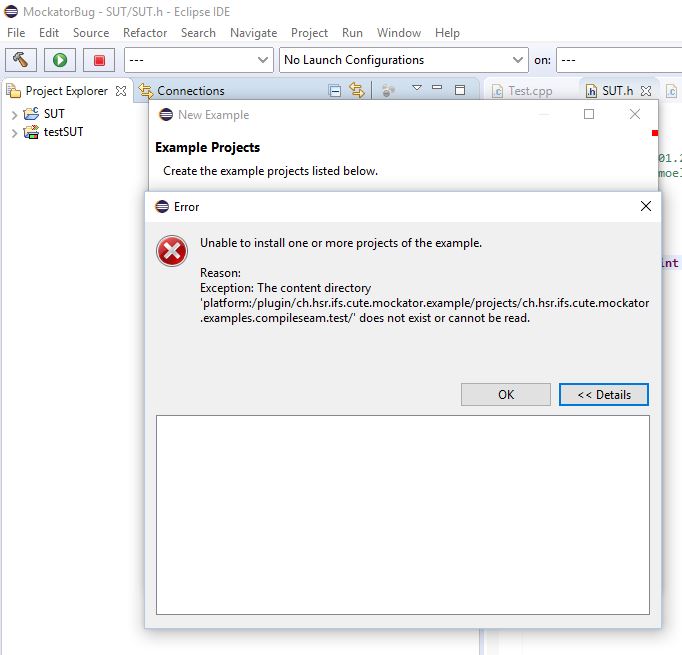The image size is (682, 655).
Task: Open the Project menu
Action: pos(309,33)
